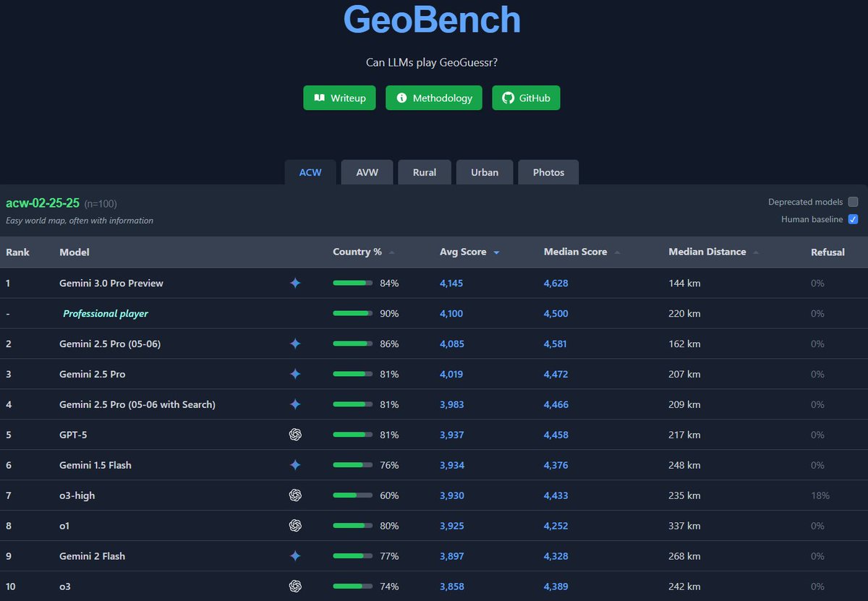Click the 18% refusal value
Image resolution: width=868 pixels, height=601 pixels.
coord(820,495)
